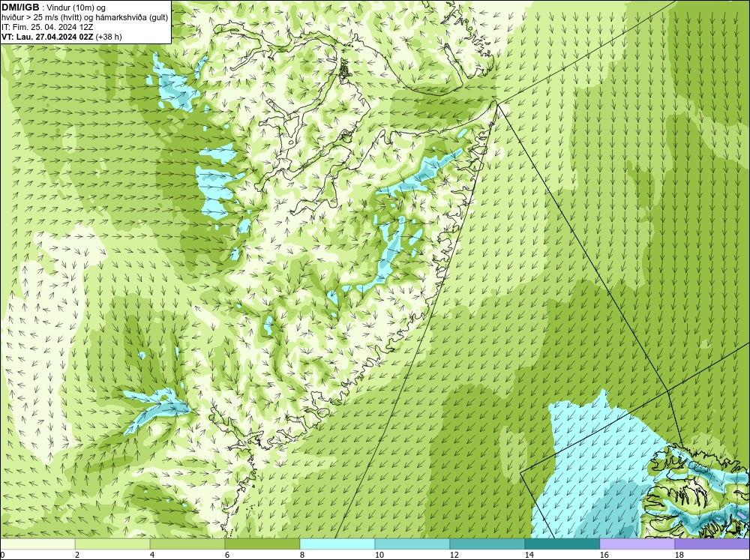Click the '10' label on the color scale
This screenshot has height=560, width=750.
pyautogui.click(x=379, y=555)
